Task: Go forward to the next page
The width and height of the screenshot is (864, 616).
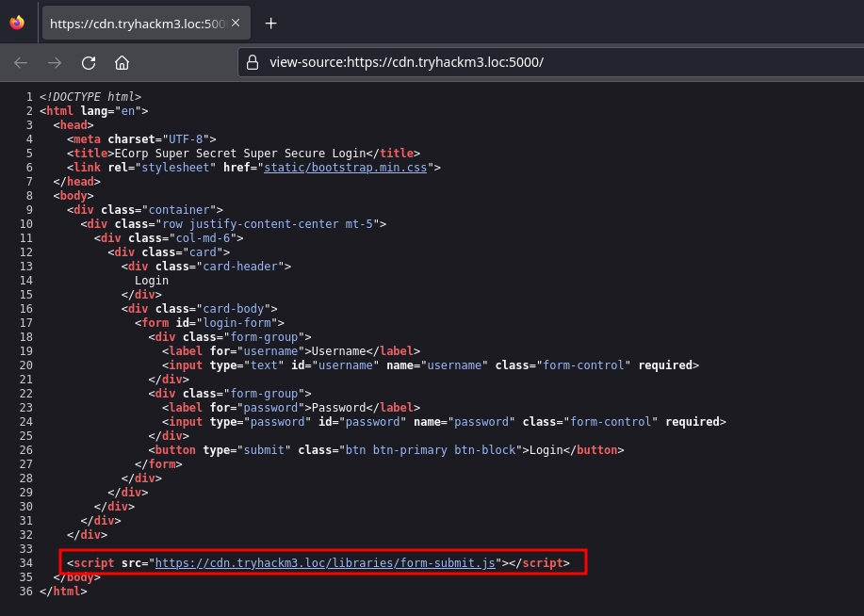Action: [55, 63]
